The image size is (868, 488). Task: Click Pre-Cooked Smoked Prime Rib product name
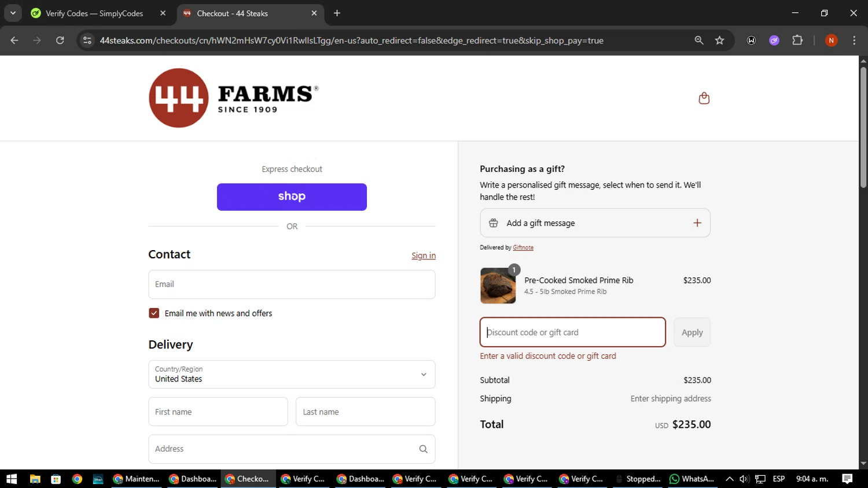click(x=579, y=280)
